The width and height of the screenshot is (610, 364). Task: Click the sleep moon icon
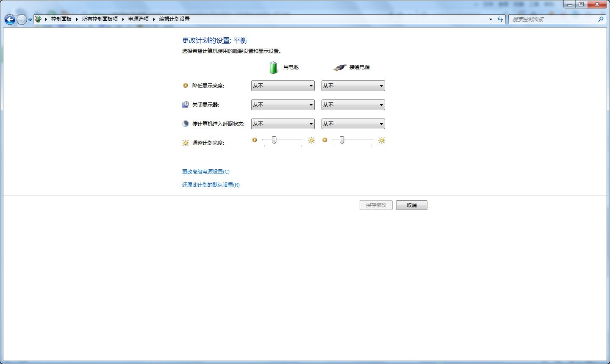[185, 124]
